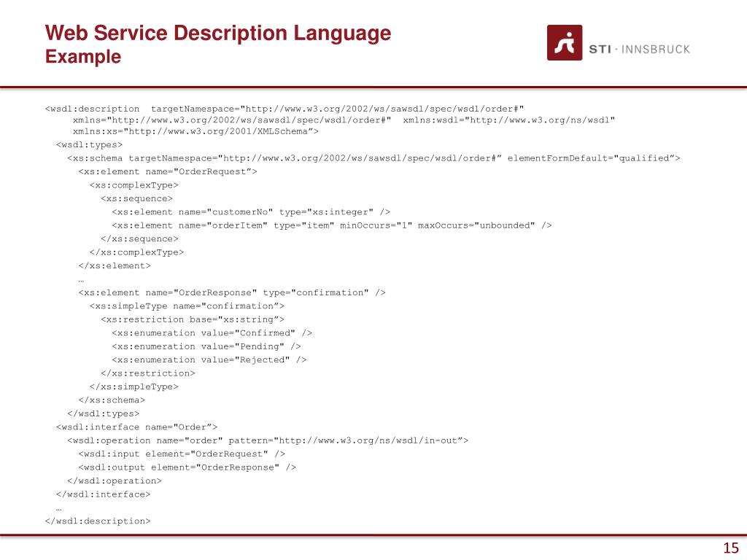The width and height of the screenshot is (747, 560).
Task: Click the enumeration value "Pending" line
Action: click(x=206, y=346)
